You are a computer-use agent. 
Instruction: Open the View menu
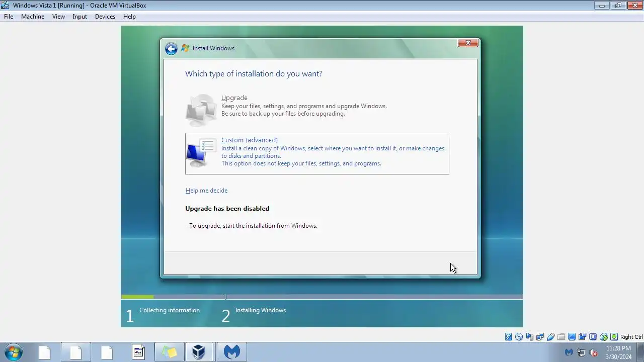pos(58,17)
